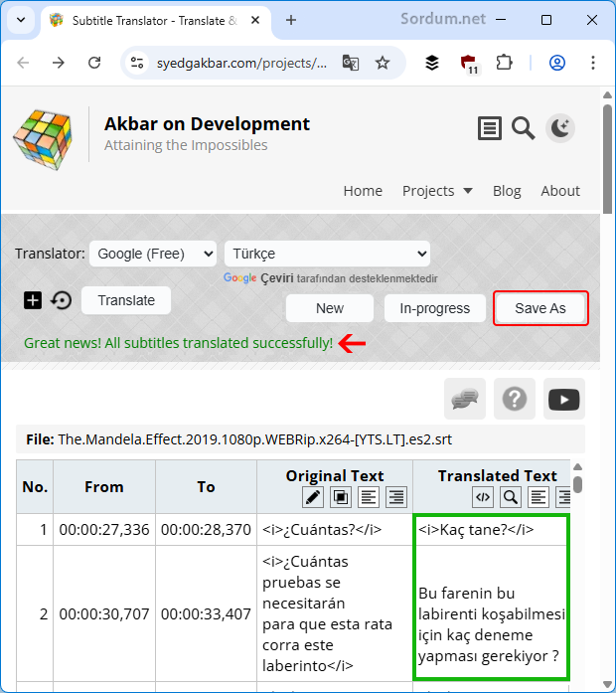Screen dimensions: 616x693
Task: Click original cell '¿Cuántas pruebas se necesitarán'
Action: [335, 613]
